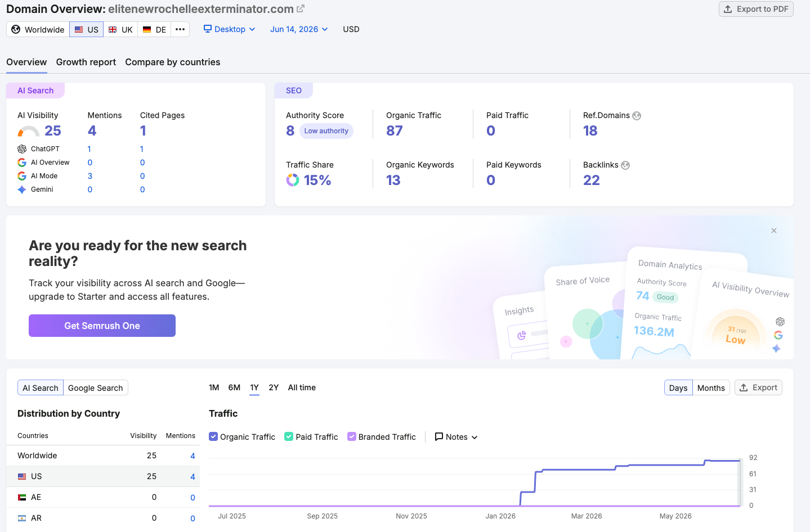Click the Low authority badge
Image resolution: width=810 pixels, height=532 pixels.
coord(326,131)
